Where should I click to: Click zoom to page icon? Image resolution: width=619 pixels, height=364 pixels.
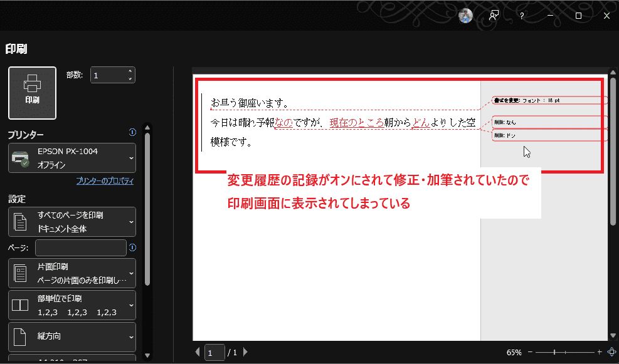pos(611,352)
